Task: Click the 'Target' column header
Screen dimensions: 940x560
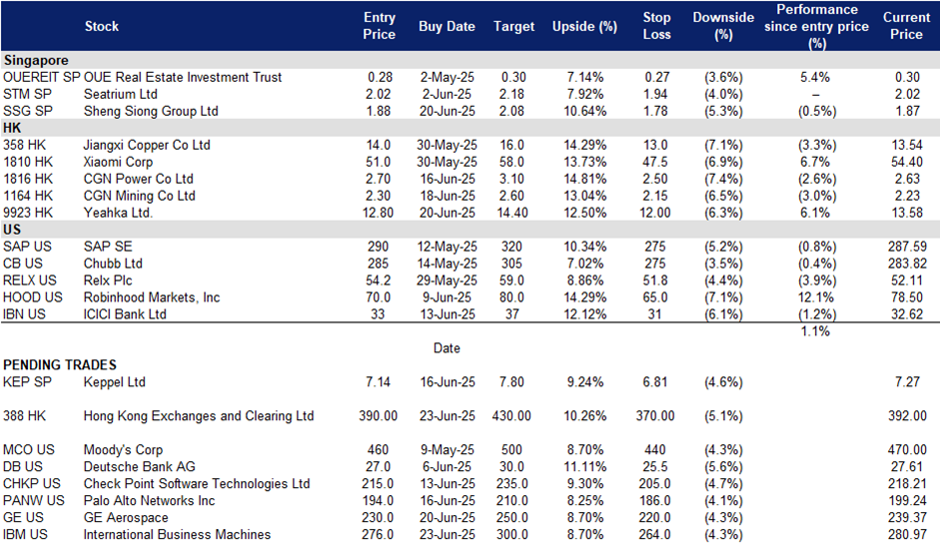Action: (x=513, y=26)
